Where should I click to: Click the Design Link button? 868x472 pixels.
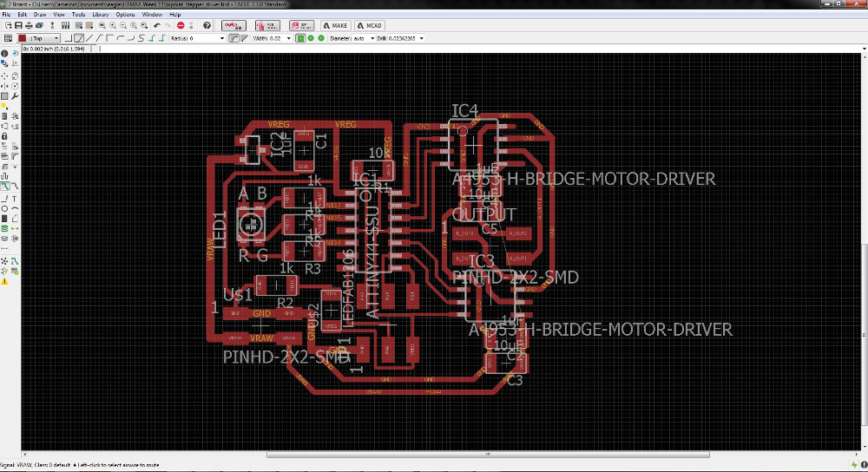[x=233, y=25]
